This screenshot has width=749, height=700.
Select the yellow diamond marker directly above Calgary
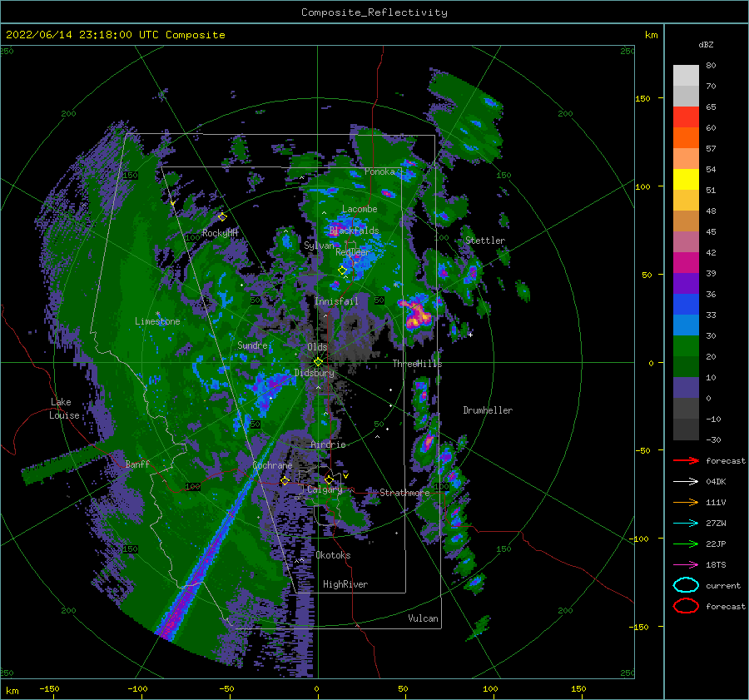click(329, 479)
